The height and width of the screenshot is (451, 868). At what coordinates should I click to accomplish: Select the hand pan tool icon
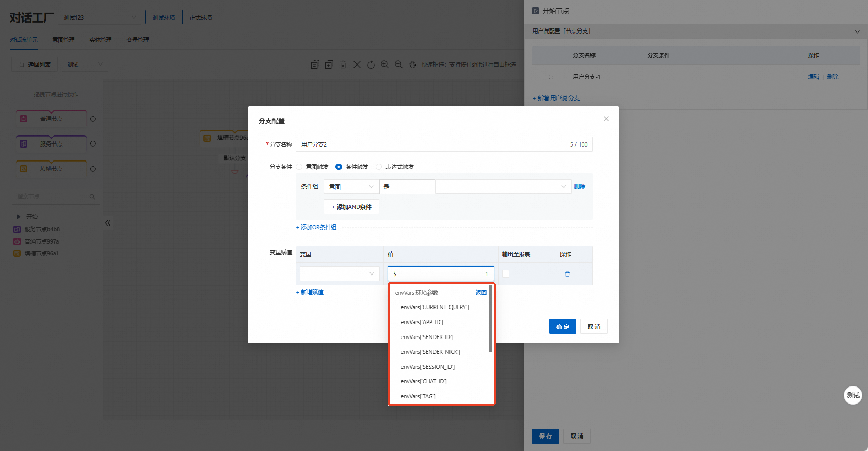tap(412, 65)
